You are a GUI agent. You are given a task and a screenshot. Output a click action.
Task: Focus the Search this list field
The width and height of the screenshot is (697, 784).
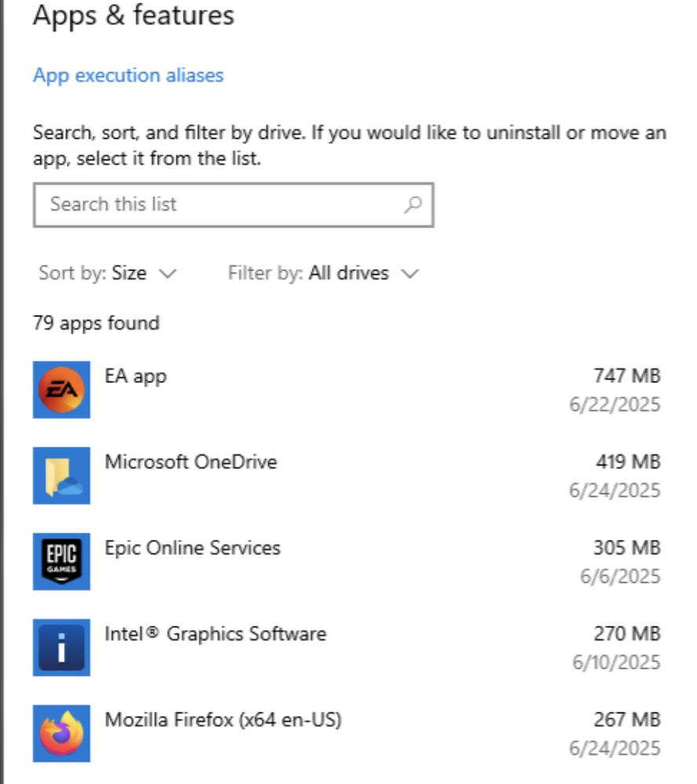pos(233,205)
